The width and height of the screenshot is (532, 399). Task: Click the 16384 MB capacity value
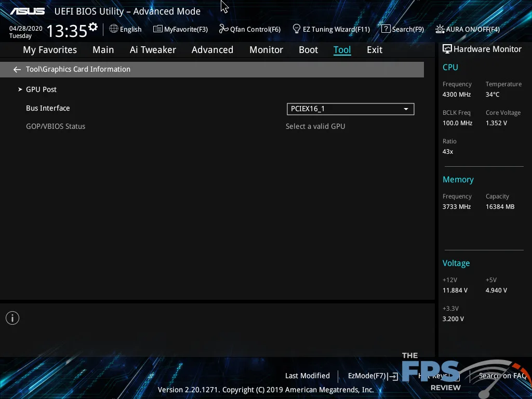(x=500, y=207)
